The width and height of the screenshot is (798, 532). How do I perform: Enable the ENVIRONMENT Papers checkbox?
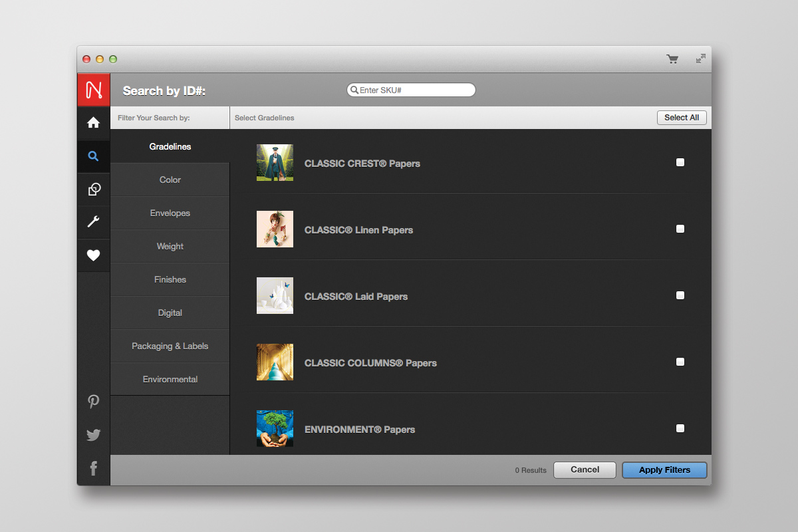[x=680, y=428]
